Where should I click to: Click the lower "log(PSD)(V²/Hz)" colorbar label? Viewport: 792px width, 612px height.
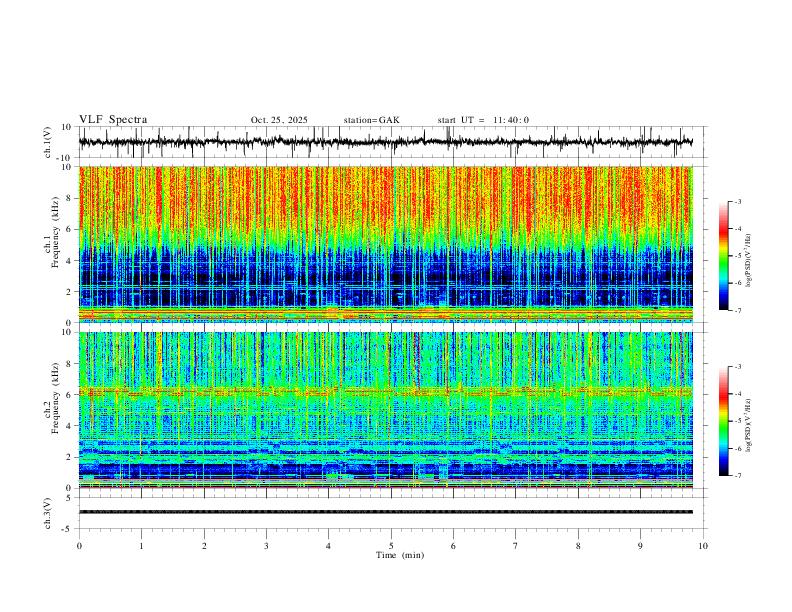[749, 426]
